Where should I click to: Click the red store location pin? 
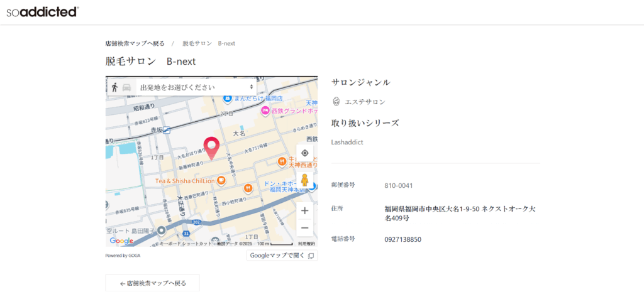click(x=212, y=147)
